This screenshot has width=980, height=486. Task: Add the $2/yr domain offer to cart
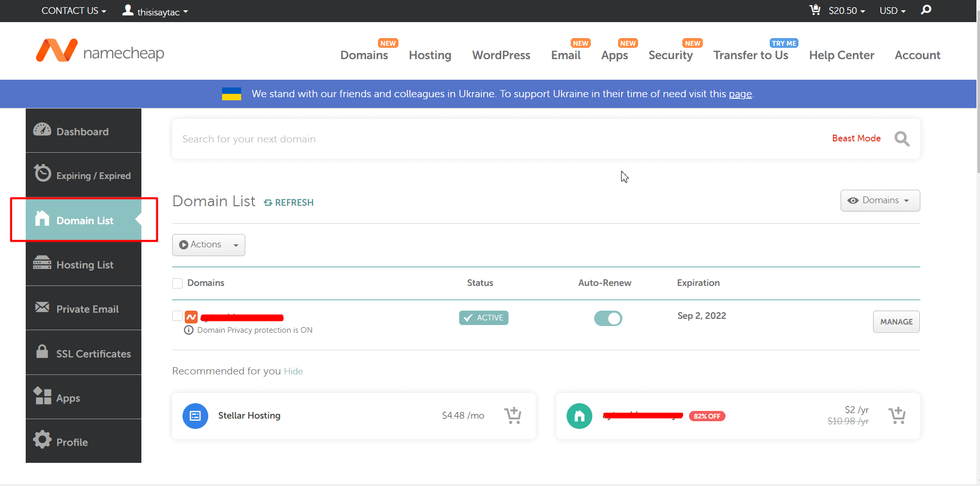(x=897, y=416)
